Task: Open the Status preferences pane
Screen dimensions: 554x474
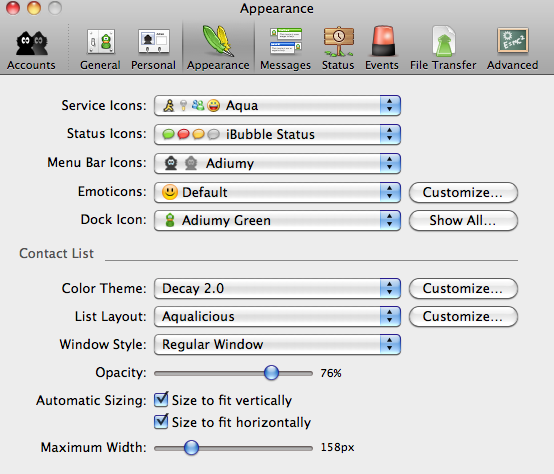Action: [x=338, y=49]
